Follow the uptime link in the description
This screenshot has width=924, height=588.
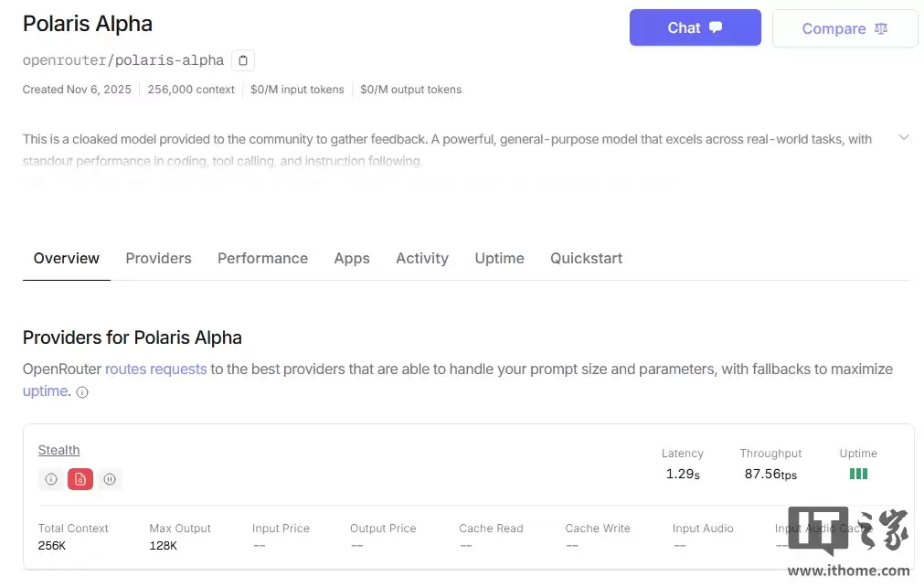click(45, 391)
